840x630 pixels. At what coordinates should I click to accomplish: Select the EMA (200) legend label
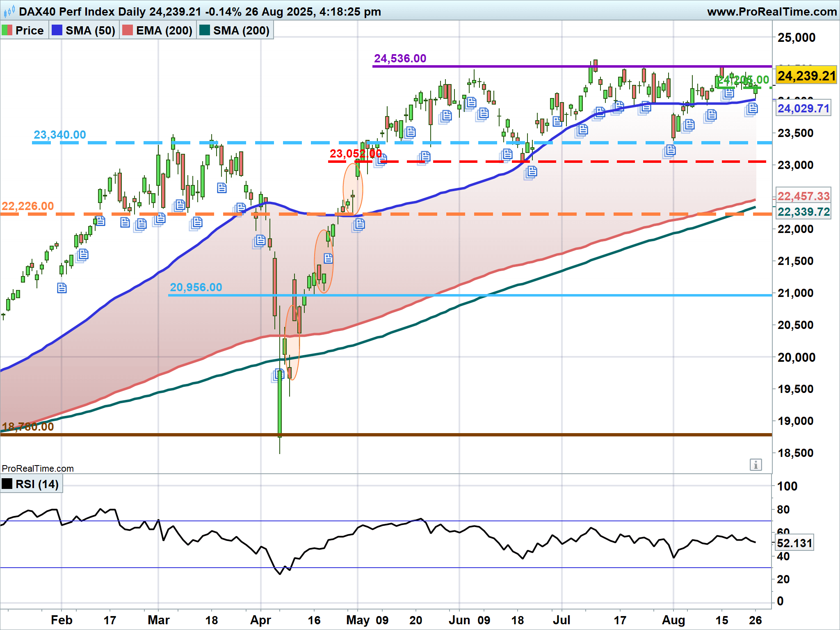tap(164, 30)
